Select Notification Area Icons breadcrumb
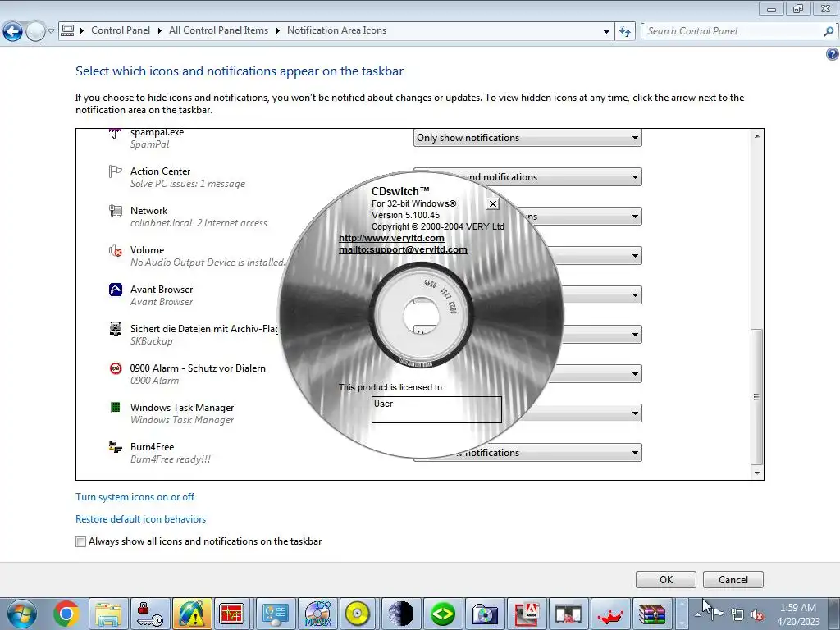 pos(336,30)
